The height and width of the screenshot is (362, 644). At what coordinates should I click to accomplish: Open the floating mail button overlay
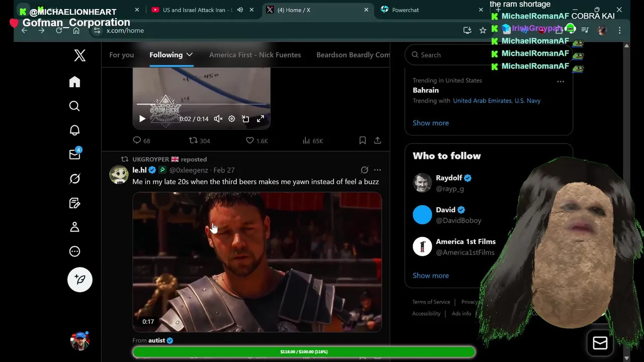[x=600, y=343]
